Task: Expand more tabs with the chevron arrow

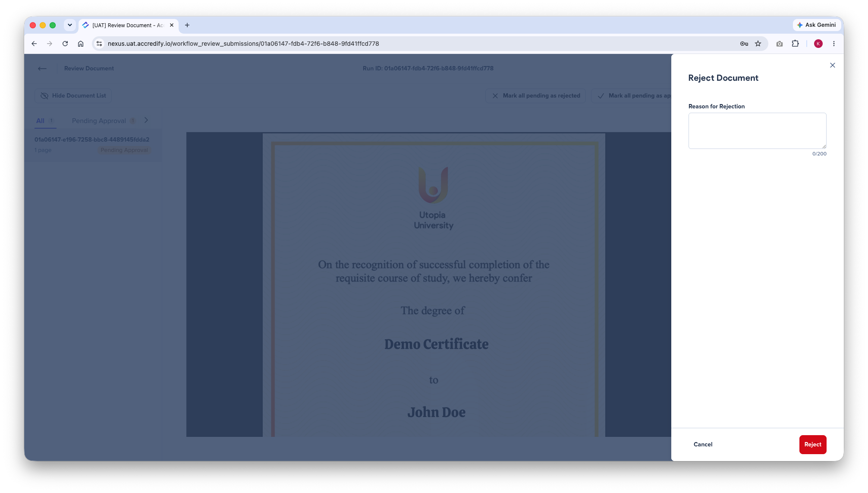Action: pyautogui.click(x=146, y=120)
